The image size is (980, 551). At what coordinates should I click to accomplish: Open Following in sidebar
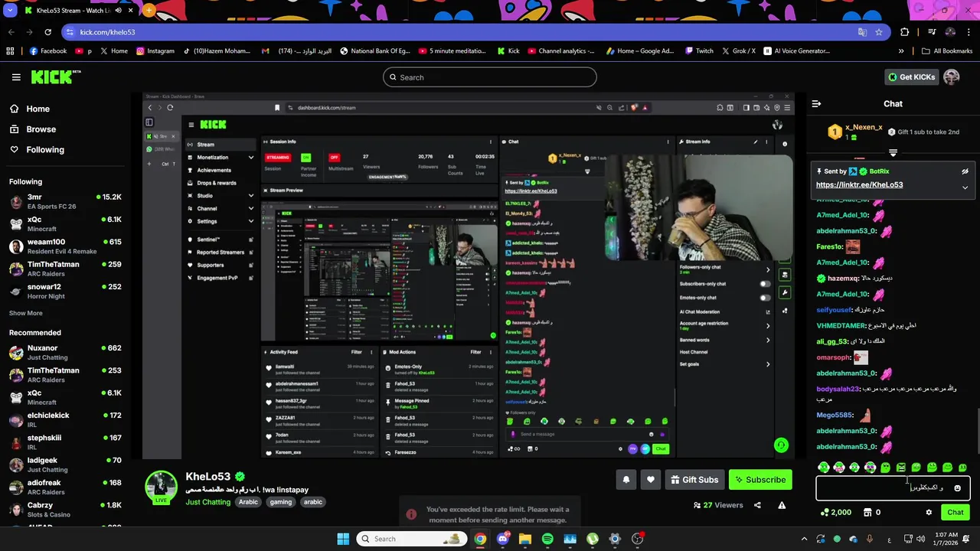coord(37,150)
